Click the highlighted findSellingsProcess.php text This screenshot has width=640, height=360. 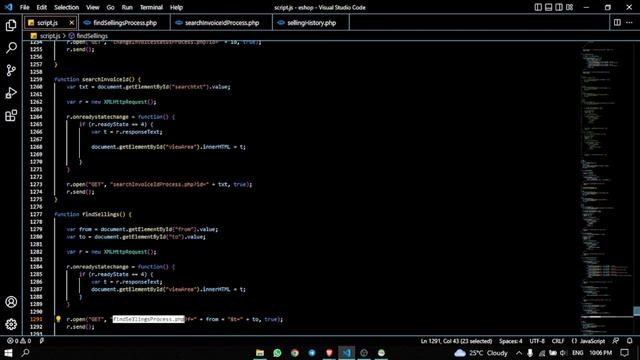(149, 319)
